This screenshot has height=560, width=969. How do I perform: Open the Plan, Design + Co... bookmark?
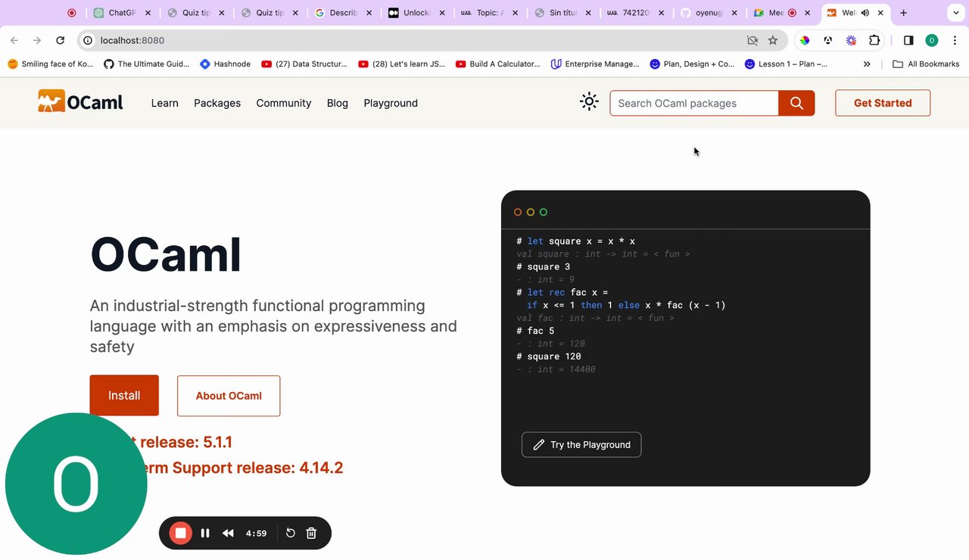coord(692,64)
